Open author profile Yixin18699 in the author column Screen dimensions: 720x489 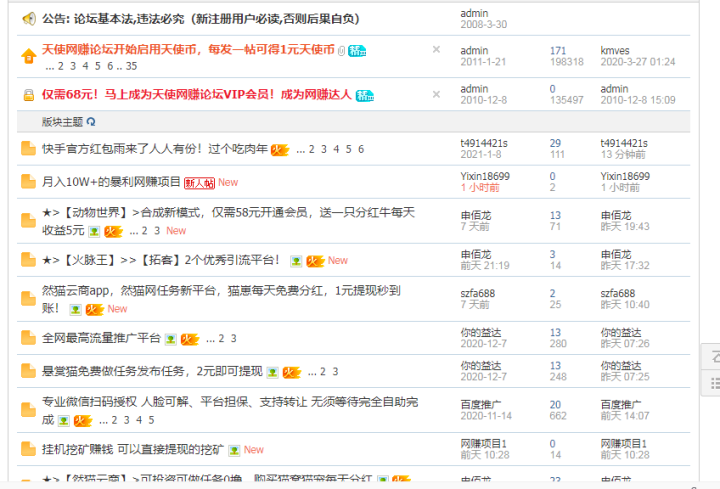click(485, 176)
